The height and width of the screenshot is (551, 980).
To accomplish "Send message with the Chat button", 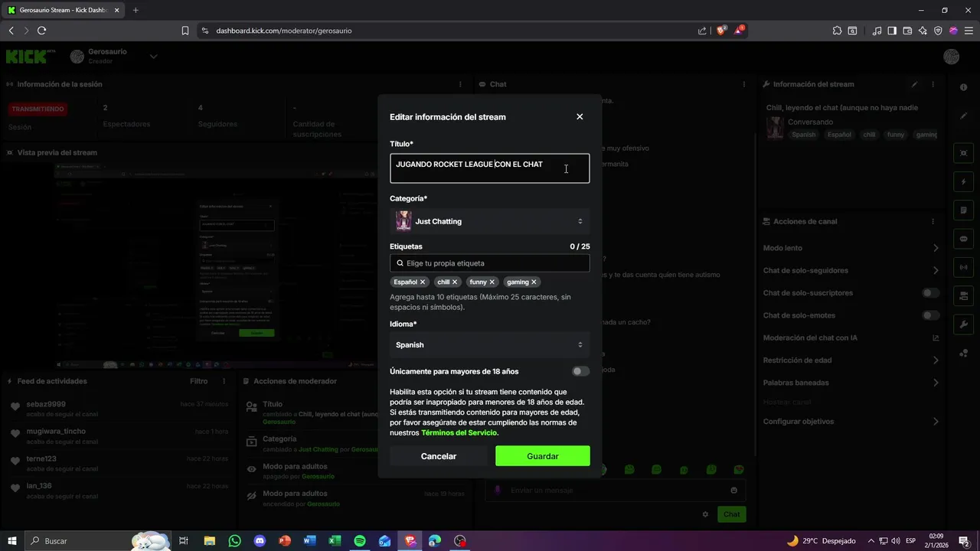I will point(732,514).
